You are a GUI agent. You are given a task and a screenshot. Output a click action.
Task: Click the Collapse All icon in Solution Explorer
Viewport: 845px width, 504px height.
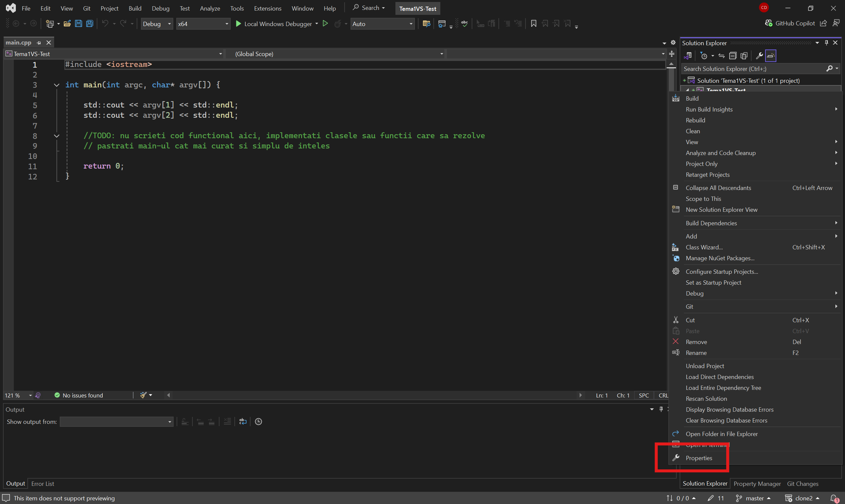point(733,56)
